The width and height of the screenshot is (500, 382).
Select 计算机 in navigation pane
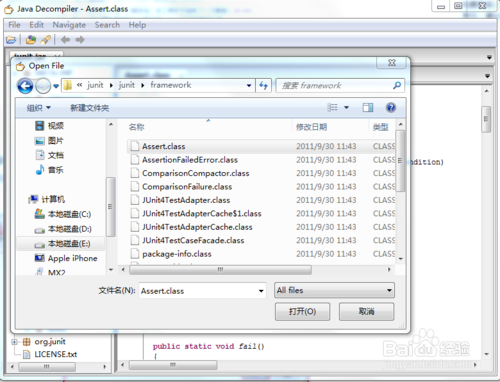pos(47,199)
